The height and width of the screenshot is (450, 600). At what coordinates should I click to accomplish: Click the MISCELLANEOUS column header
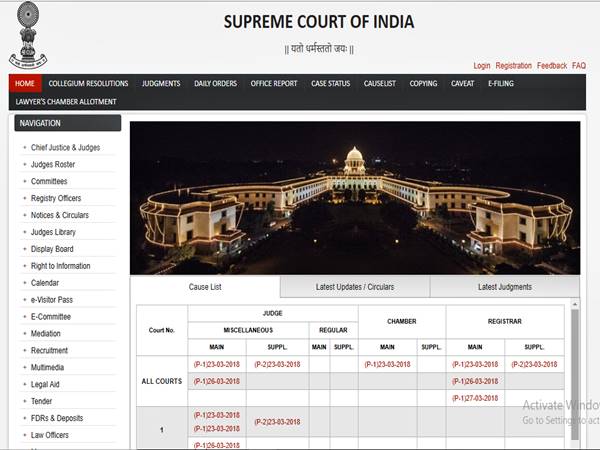(248, 330)
